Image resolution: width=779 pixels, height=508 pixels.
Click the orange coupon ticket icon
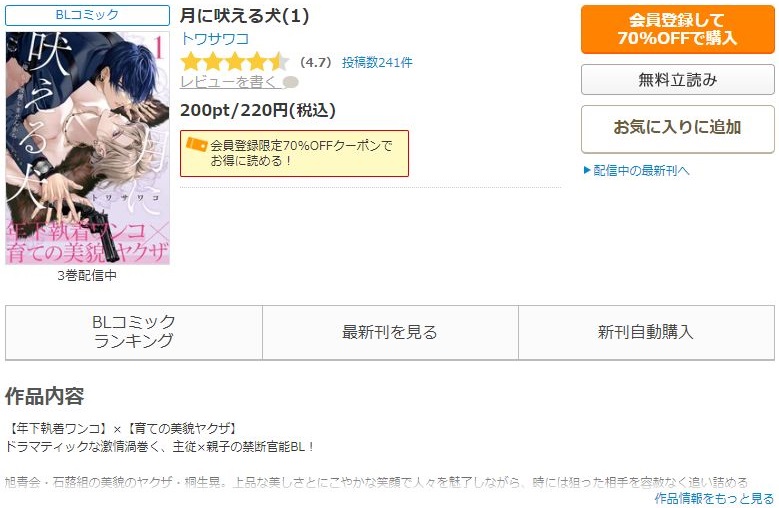tap(196, 144)
